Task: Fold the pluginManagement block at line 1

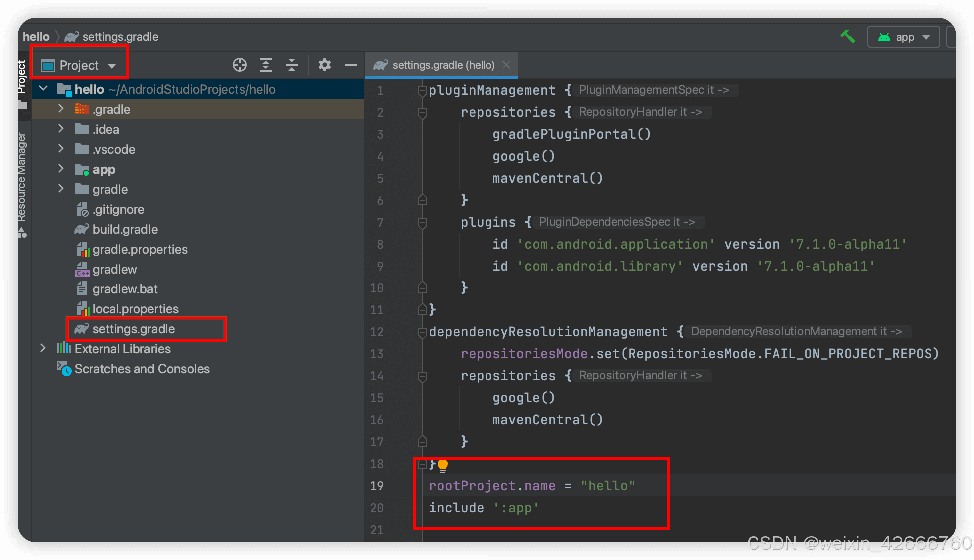Action: (x=422, y=90)
